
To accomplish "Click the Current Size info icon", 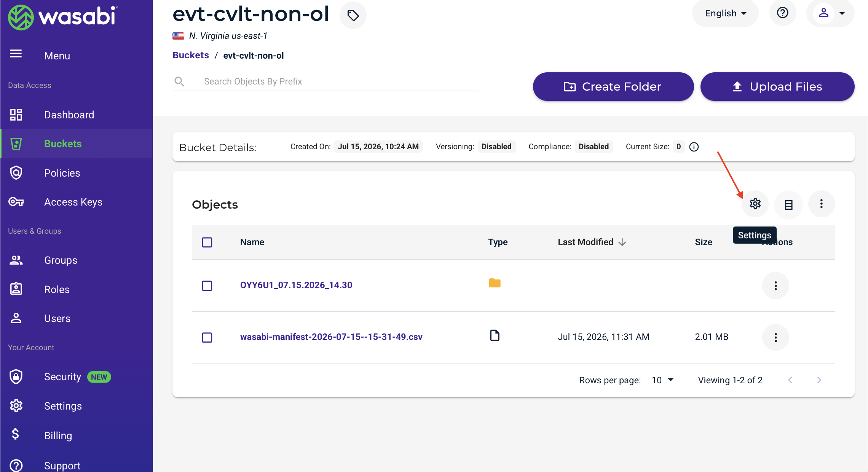I will pos(694,147).
